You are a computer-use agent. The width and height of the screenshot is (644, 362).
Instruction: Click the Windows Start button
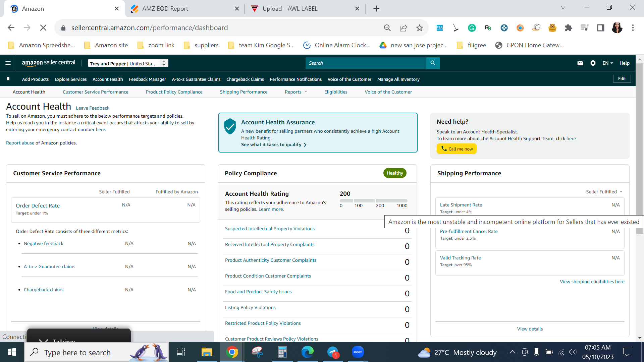coord(12,352)
